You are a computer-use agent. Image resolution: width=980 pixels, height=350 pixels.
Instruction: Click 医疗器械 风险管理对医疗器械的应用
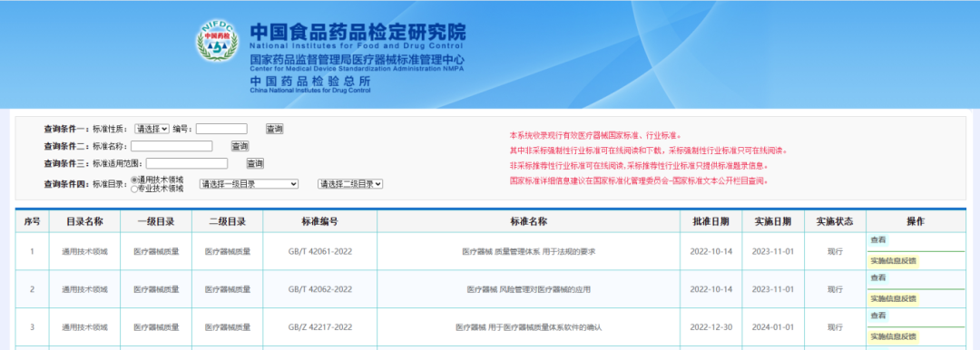click(529, 289)
